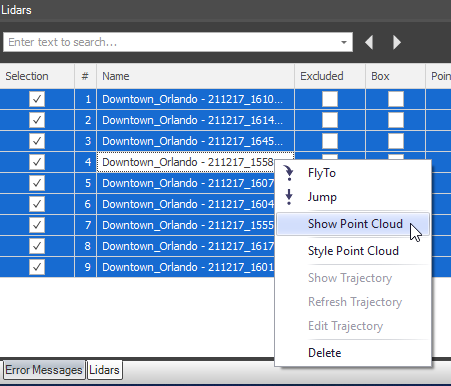Select row Downtown_Orlando - 211217_1614
The image size is (451, 386).
pyautogui.click(x=195, y=120)
